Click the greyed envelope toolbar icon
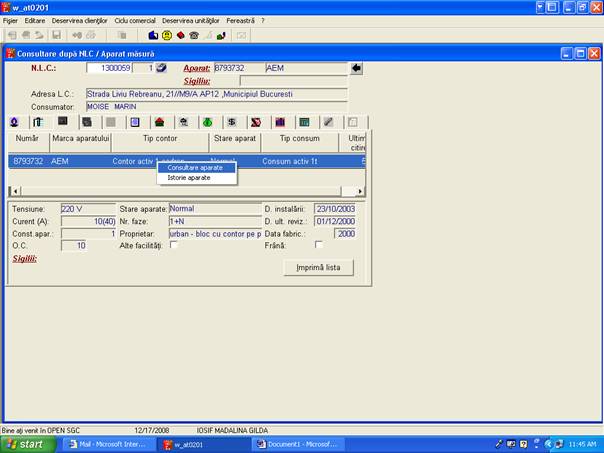 pyautogui.click(x=241, y=36)
